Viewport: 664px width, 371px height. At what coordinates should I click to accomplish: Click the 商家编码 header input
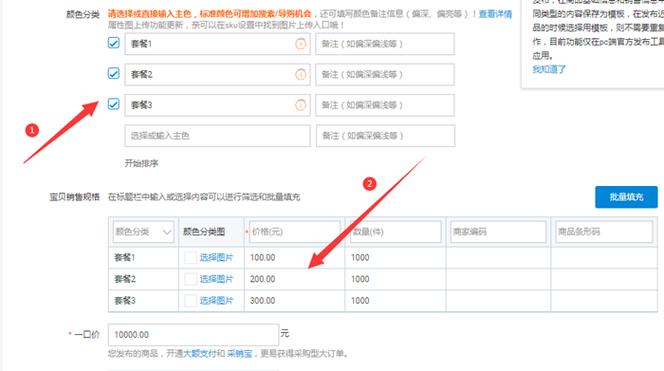click(498, 232)
